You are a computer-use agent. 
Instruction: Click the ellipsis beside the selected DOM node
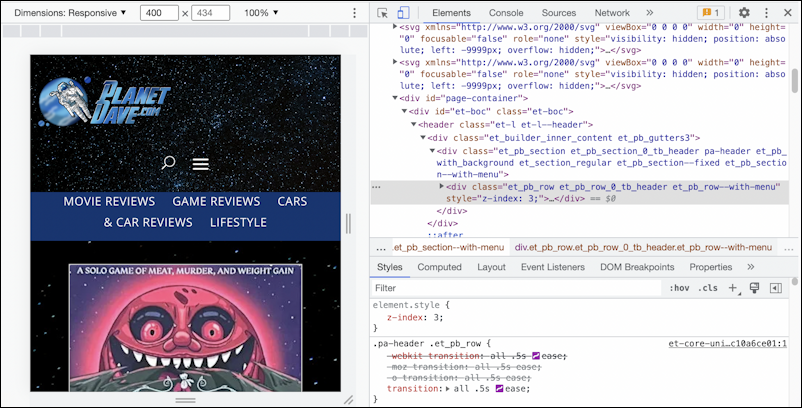(376, 187)
